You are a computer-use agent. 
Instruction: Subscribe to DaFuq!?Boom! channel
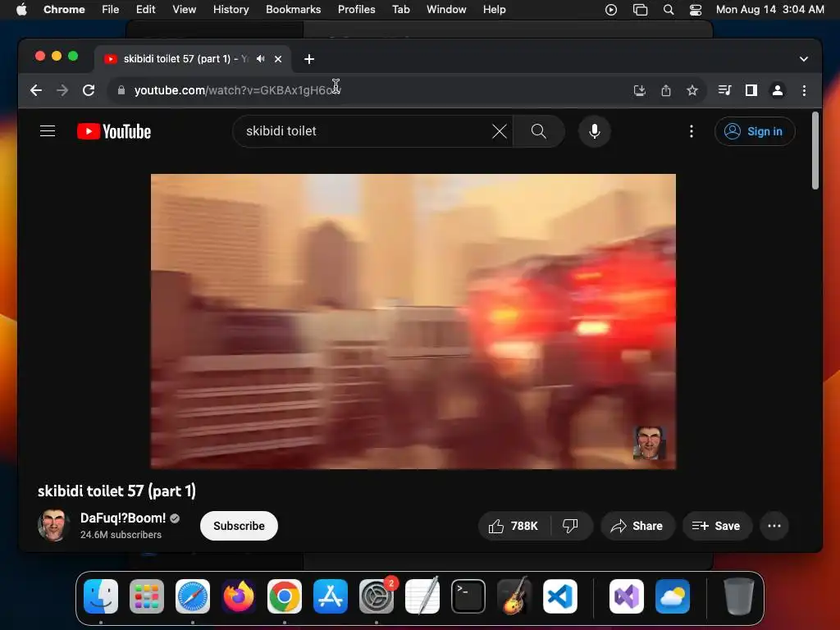[x=239, y=526]
